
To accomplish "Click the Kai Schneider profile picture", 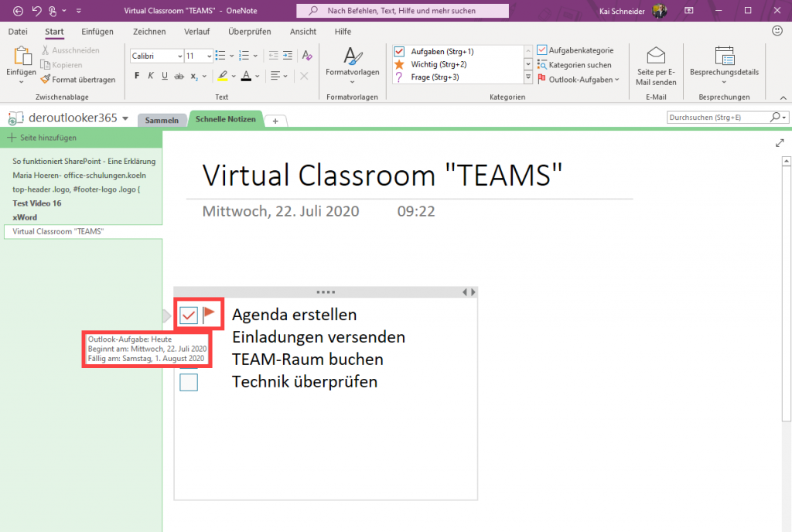I will 659,11.
